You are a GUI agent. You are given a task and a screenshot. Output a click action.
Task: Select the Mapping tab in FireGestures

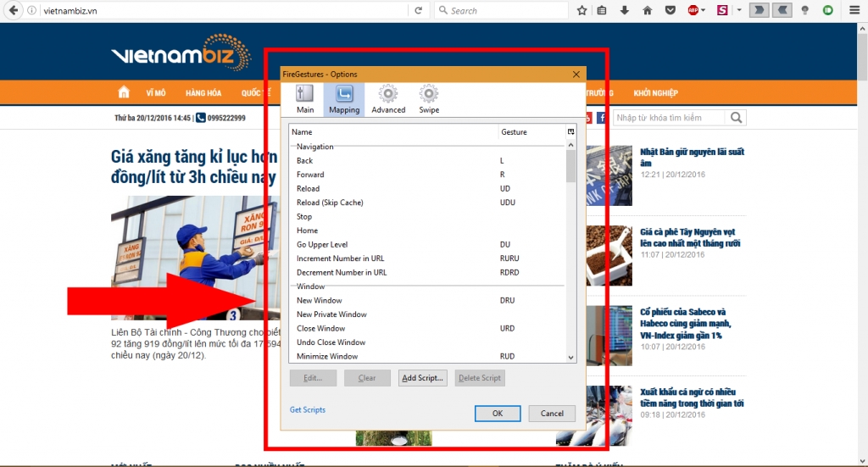click(x=344, y=99)
